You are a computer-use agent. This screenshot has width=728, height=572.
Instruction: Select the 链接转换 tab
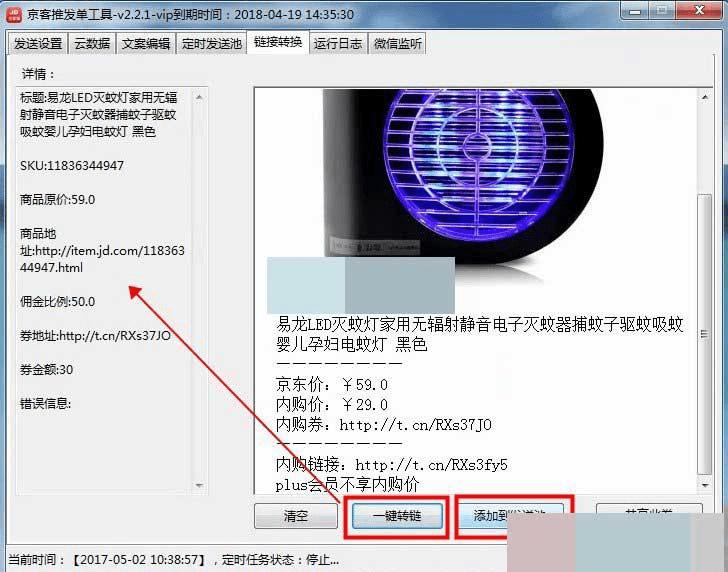click(278, 42)
